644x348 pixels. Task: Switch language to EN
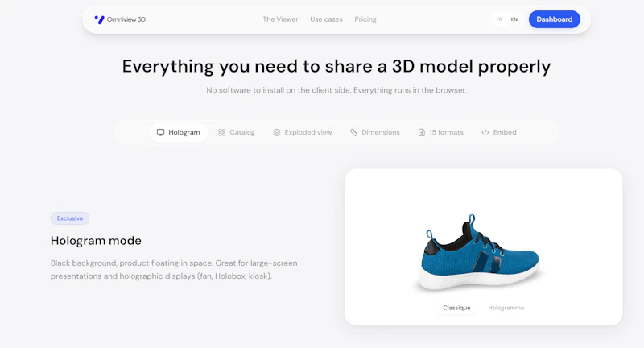pyautogui.click(x=514, y=19)
